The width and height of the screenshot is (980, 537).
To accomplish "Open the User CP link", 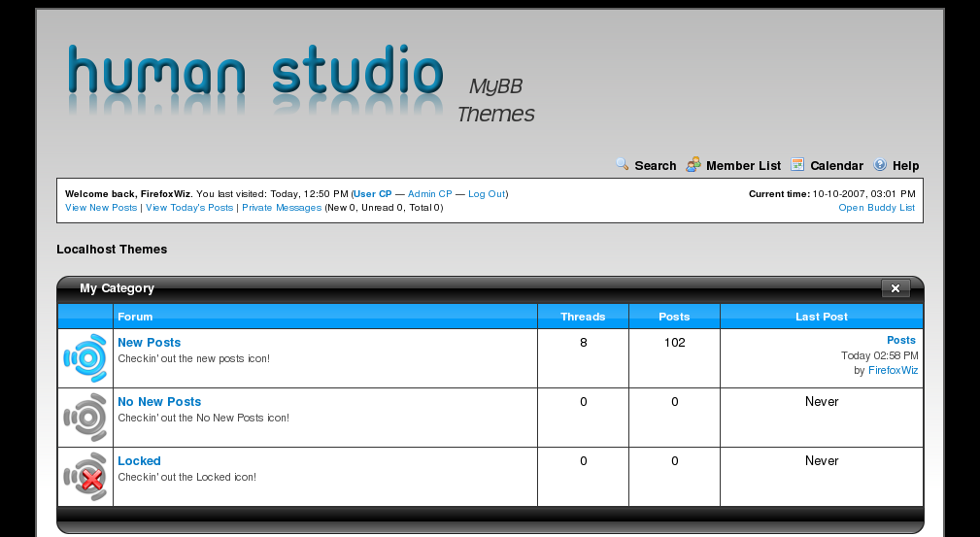I will point(373,194).
